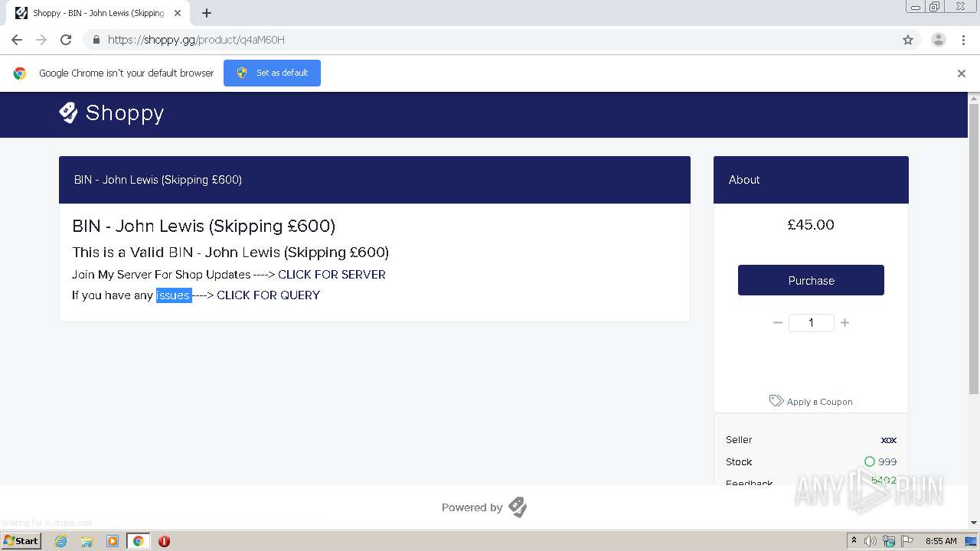The image size is (980, 551).
Task: Bookmark this page with the star icon
Action: coord(908,40)
